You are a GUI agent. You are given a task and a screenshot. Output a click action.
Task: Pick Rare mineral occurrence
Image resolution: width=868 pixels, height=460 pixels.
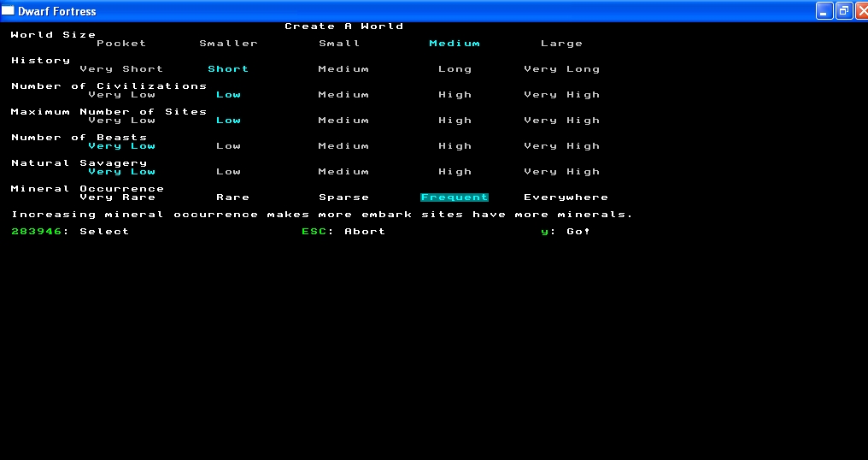point(232,198)
